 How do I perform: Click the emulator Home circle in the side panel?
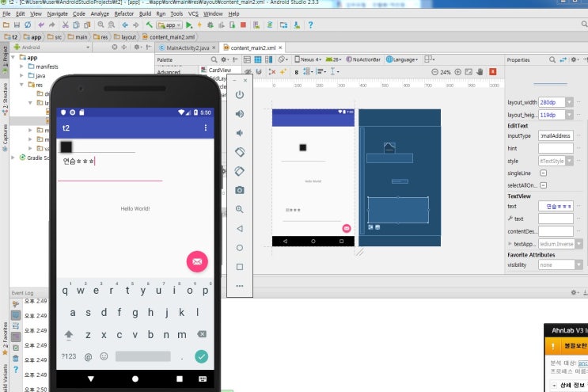click(240, 248)
